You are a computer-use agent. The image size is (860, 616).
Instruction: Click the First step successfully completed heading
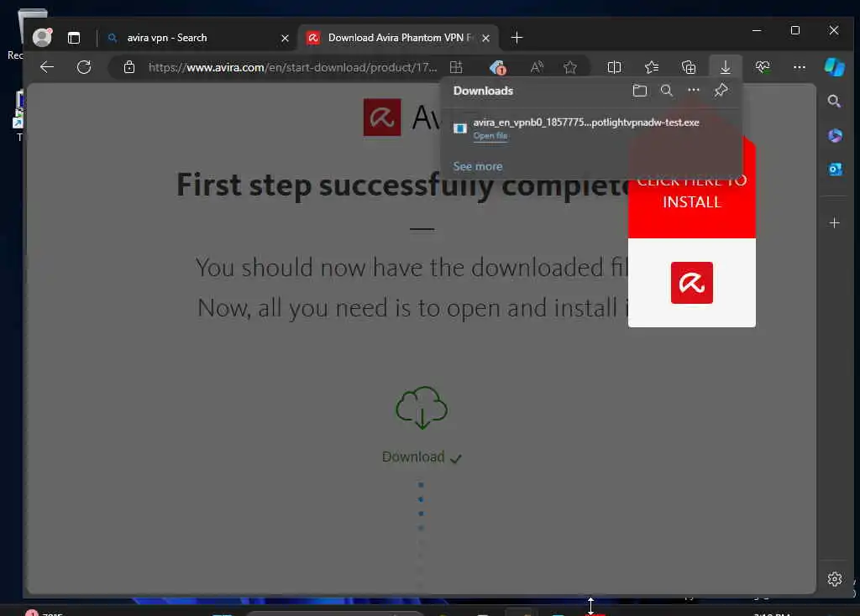(402, 185)
